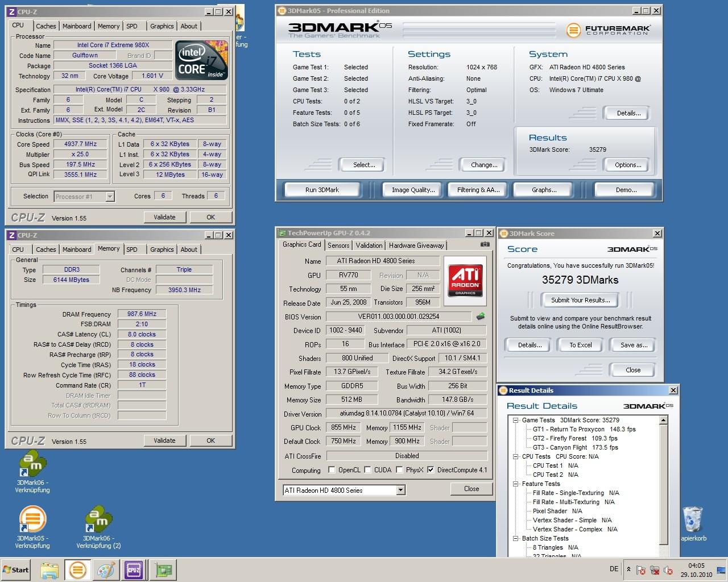The height and width of the screenshot is (582, 728).
Task: Click the GPU-Z screenshot camera icon
Action: [x=485, y=244]
